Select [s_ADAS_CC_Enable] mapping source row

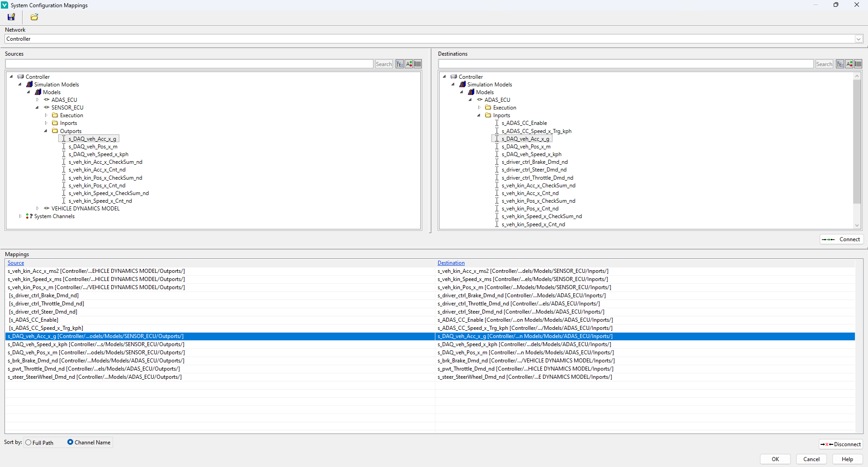click(x=220, y=320)
